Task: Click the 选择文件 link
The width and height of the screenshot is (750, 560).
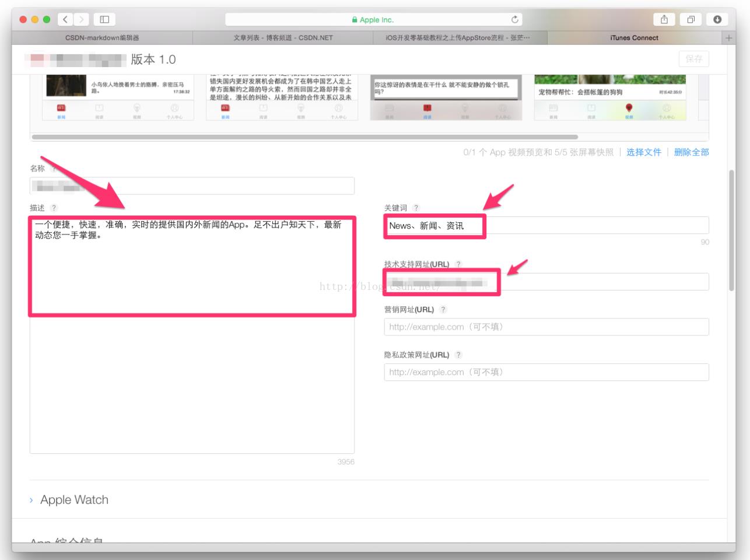Action: coord(644,152)
